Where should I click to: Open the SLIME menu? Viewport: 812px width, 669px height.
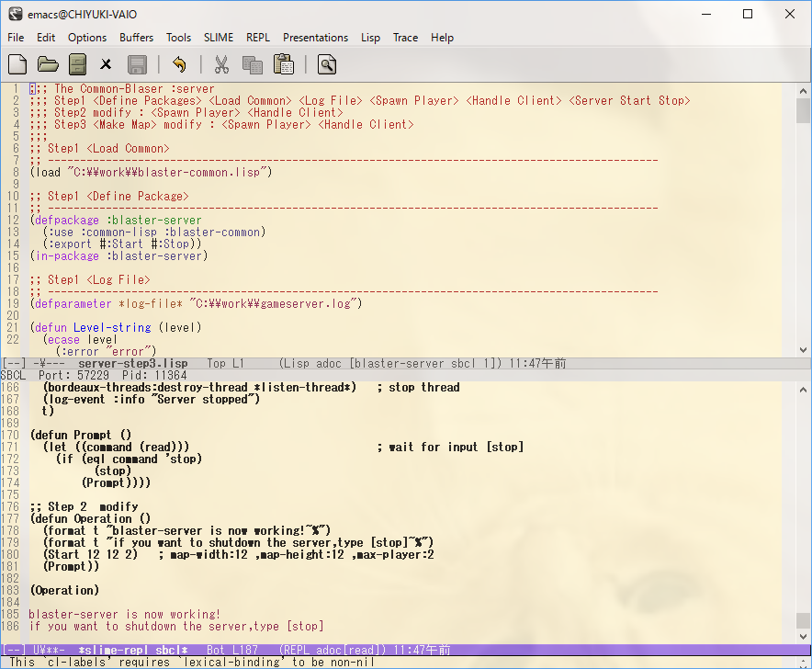[218, 38]
